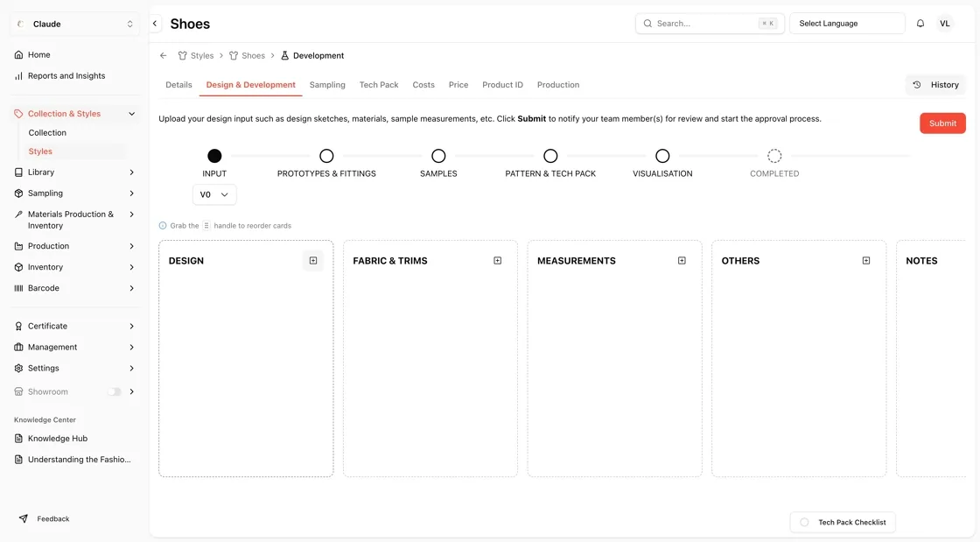Select the SAMPLES stage circle
The width and height of the screenshot is (980, 542).
point(438,156)
